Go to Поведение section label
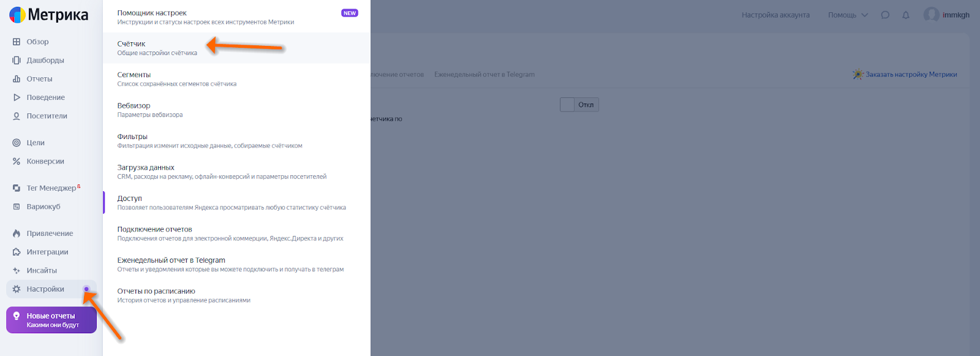The image size is (980, 356). [x=46, y=97]
